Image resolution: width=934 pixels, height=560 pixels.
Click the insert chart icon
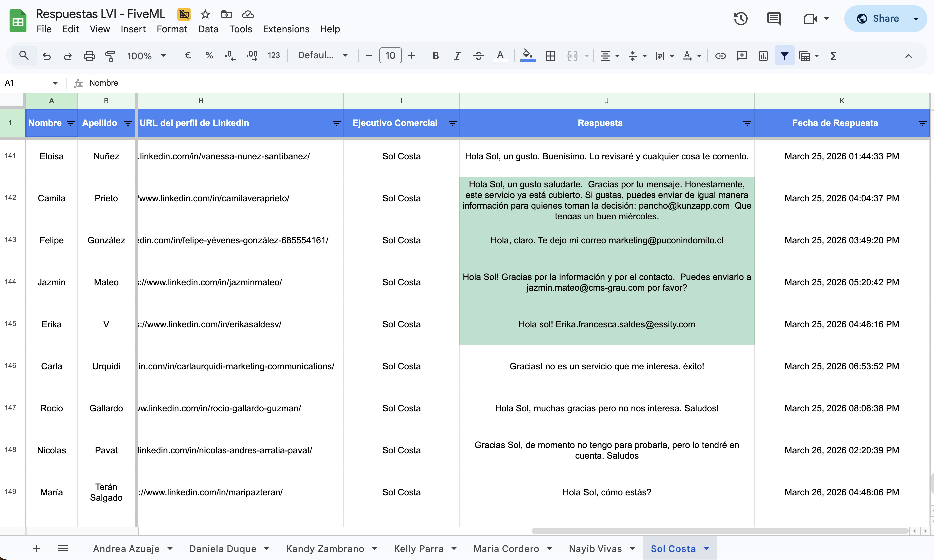[763, 56]
